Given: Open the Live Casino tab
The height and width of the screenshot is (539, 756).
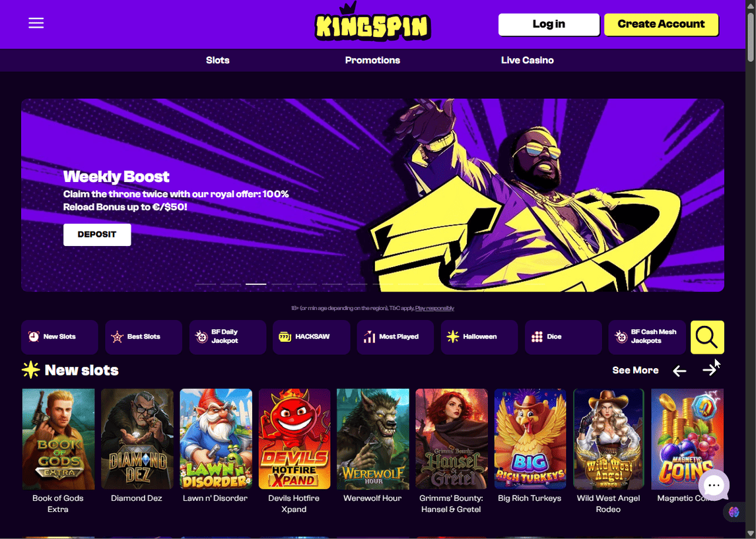Looking at the screenshot, I should pos(527,60).
